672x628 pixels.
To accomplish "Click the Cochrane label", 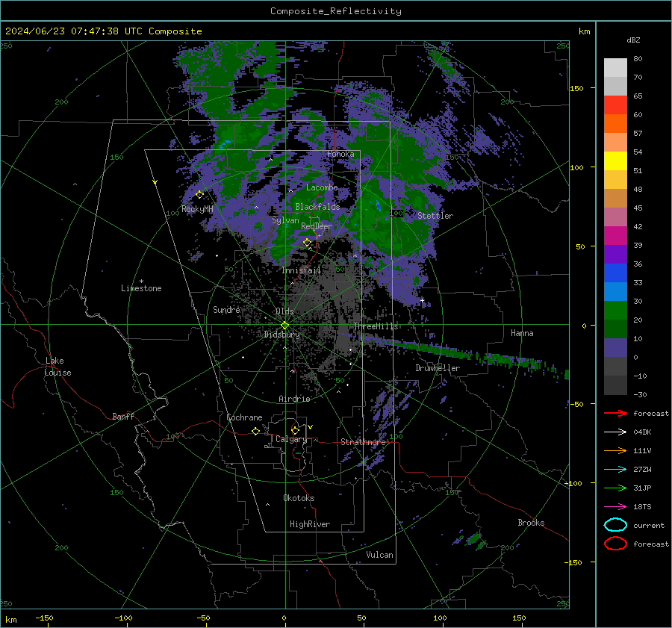I will coord(244,417).
